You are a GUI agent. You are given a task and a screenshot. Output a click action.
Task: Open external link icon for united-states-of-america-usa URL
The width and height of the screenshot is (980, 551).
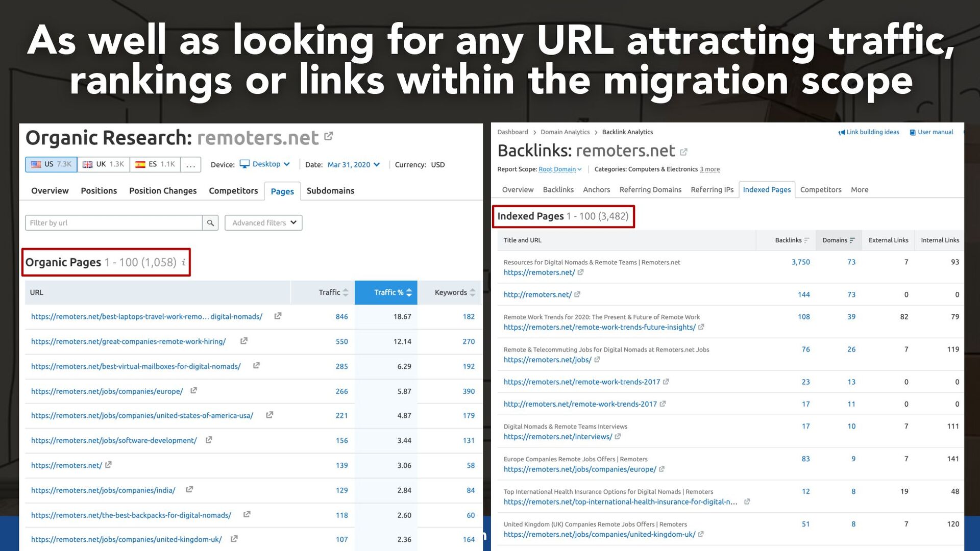269,415
